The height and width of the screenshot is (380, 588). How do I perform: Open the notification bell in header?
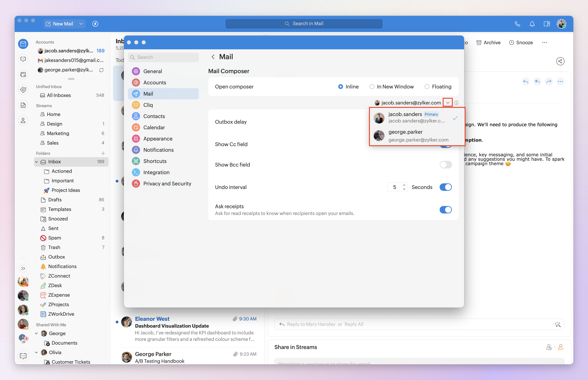(x=532, y=24)
